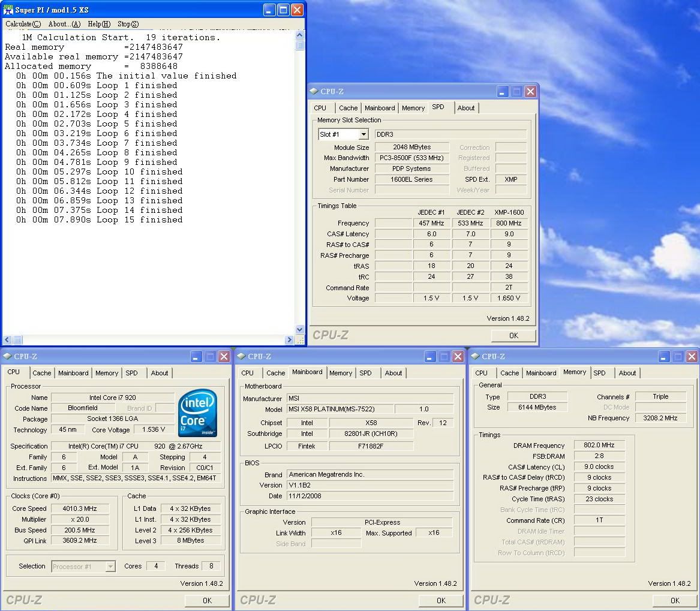This screenshot has height=611, width=700.
Task: Click OK in the processor CPU-Z window
Action: [x=207, y=601]
